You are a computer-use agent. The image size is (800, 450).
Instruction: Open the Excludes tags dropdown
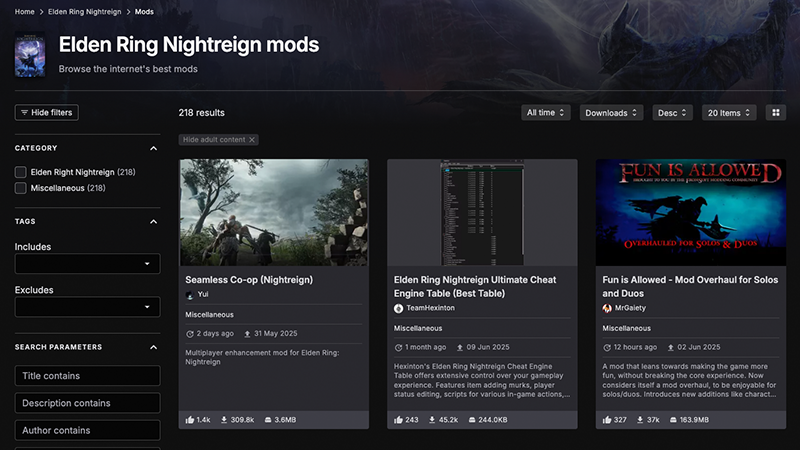point(87,307)
